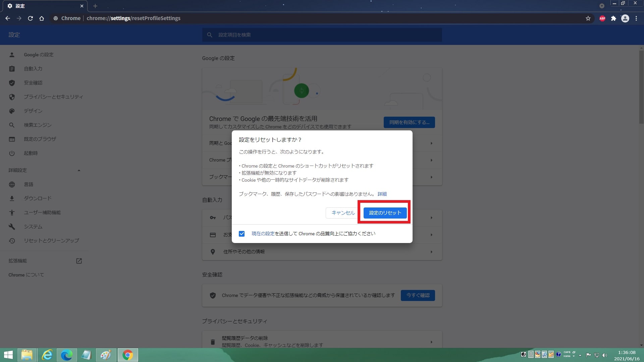This screenshot has width=644, height=362.
Task: Open プライバシーとセキュリティ in the sidebar
Action: pos(53,97)
